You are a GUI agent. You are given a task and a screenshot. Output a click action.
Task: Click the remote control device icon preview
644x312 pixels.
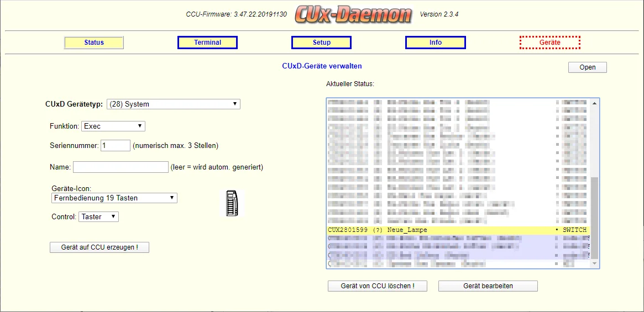(232, 203)
